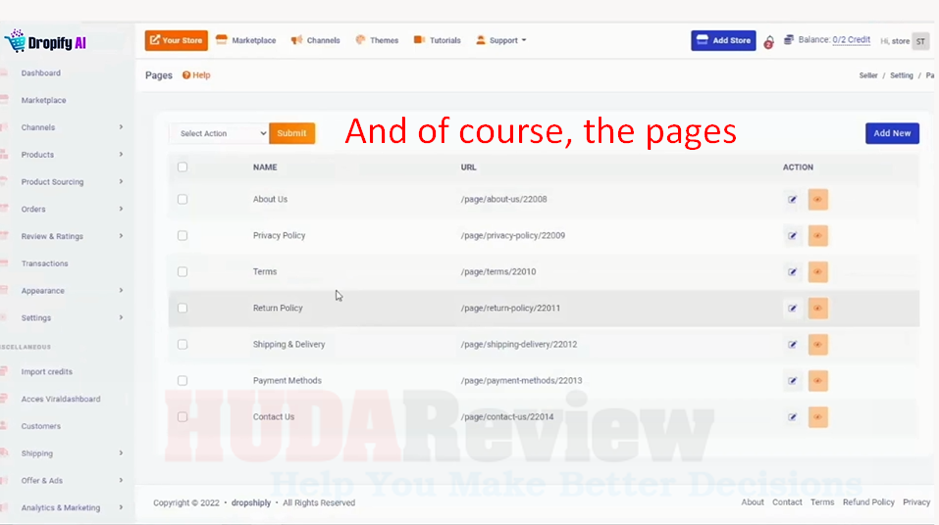Check the Payment Methods row checkbox
This screenshot has height=525, width=939.
pyautogui.click(x=182, y=380)
